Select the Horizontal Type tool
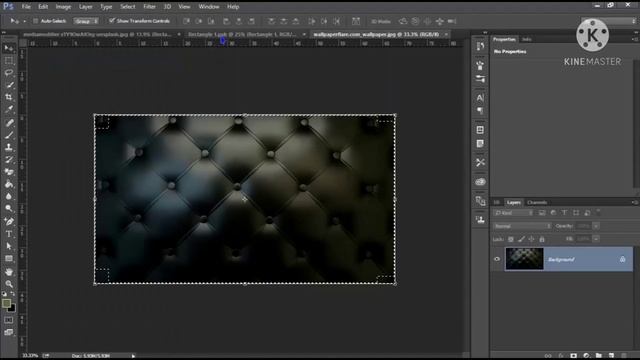The height and width of the screenshot is (360, 640). click(x=9, y=234)
